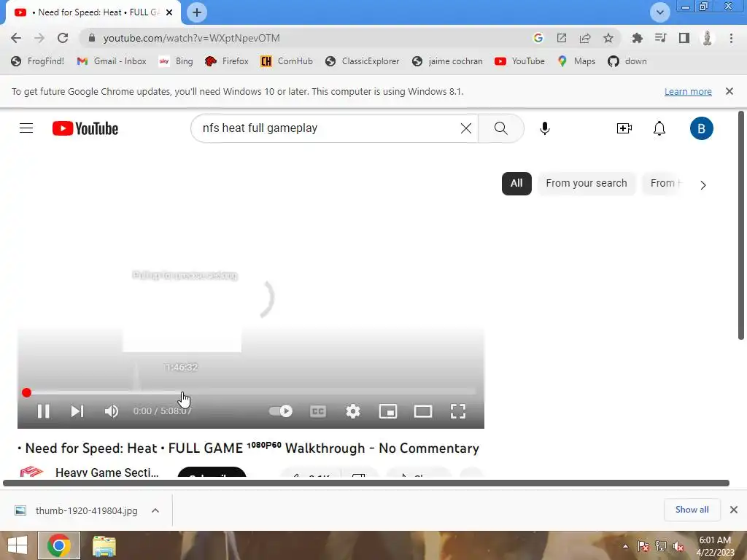Open YouTube notifications bell
This screenshot has width=747, height=560.
point(659,128)
